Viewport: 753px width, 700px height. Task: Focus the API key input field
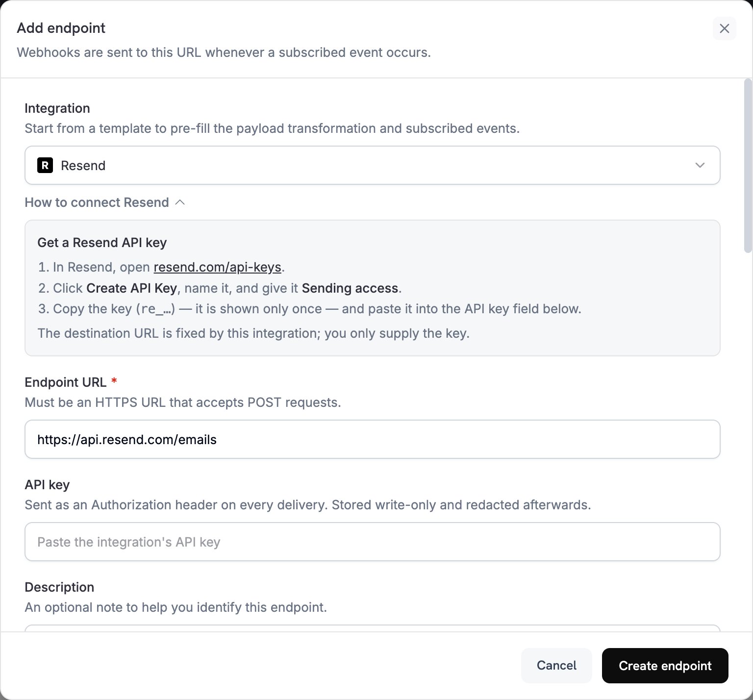pos(372,542)
